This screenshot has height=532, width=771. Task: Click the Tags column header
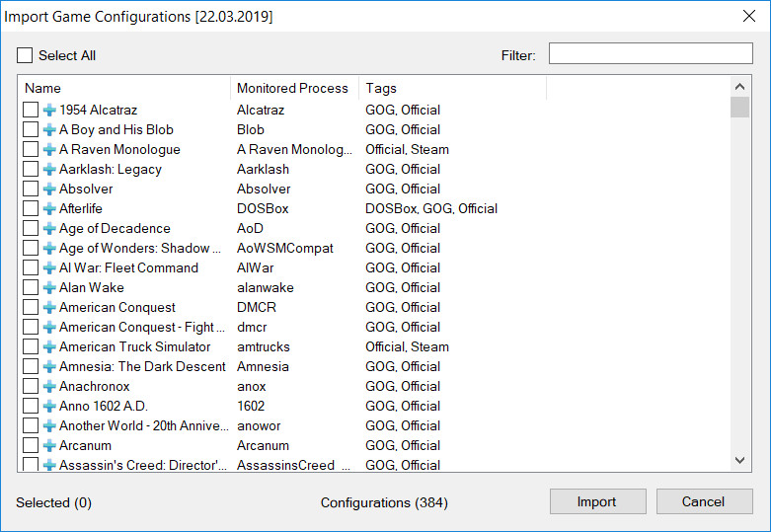[452, 88]
